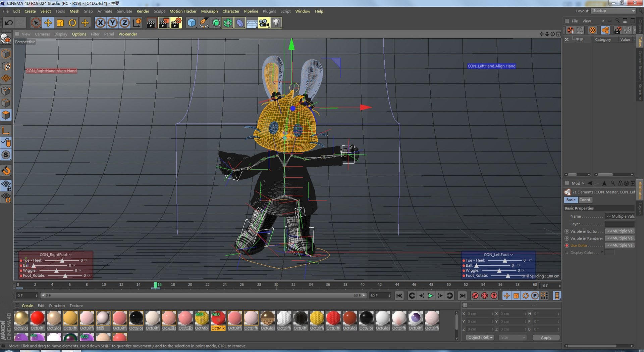Open the MoGraph menu
644x352 pixels.
tap(209, 11)
